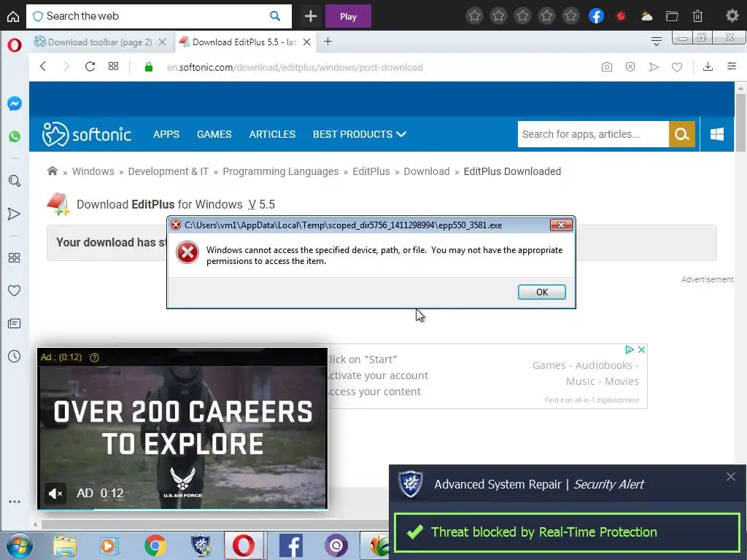The image size is (747, 560).
Task: Dismiss the Advanced System Repair alert
Action: click(x=731, y=477)
